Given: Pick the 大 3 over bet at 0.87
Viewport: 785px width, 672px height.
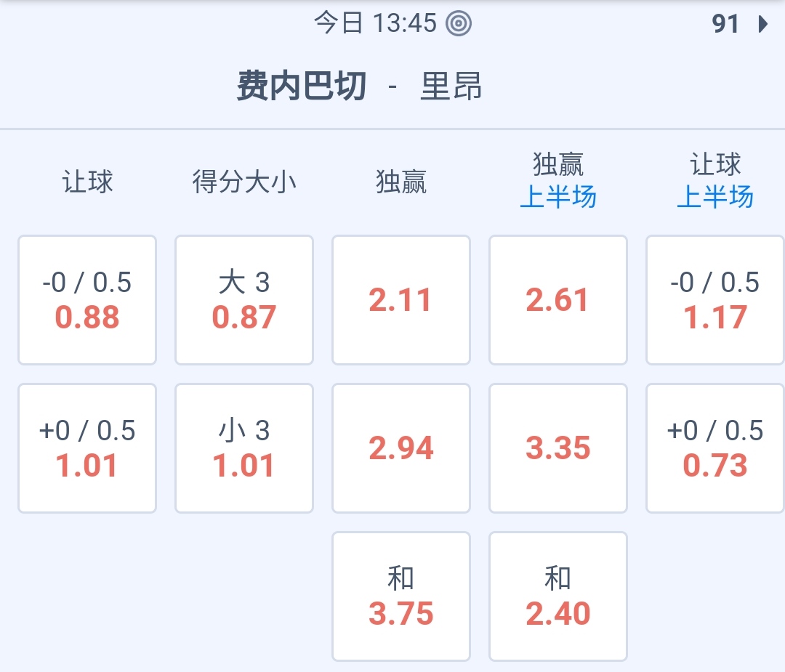Looking at the screenshot, I should click(x=244, y=300).
